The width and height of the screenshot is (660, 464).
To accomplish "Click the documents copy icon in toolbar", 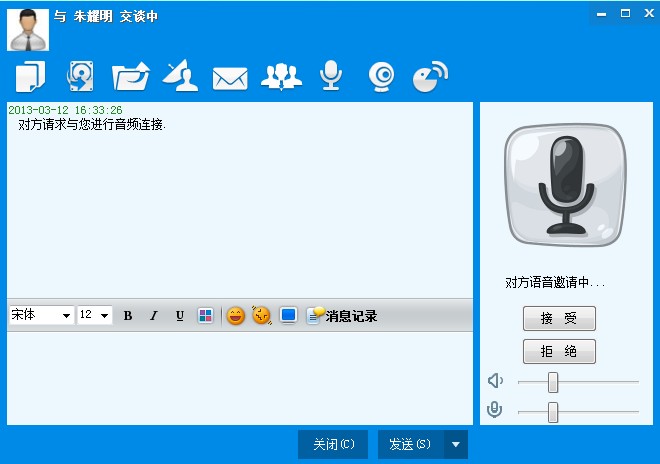I will [x=30, y=76].
